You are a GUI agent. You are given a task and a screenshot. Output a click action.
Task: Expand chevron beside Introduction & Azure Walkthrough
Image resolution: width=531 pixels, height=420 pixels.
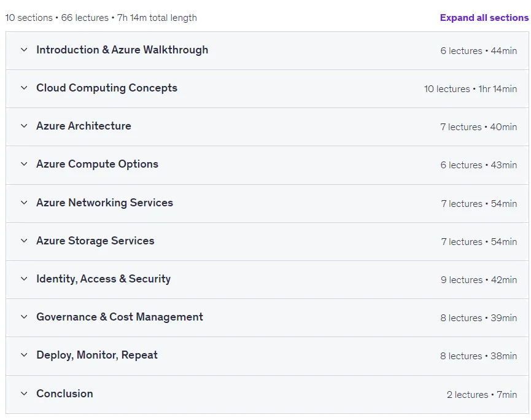(x=24, y=50)
